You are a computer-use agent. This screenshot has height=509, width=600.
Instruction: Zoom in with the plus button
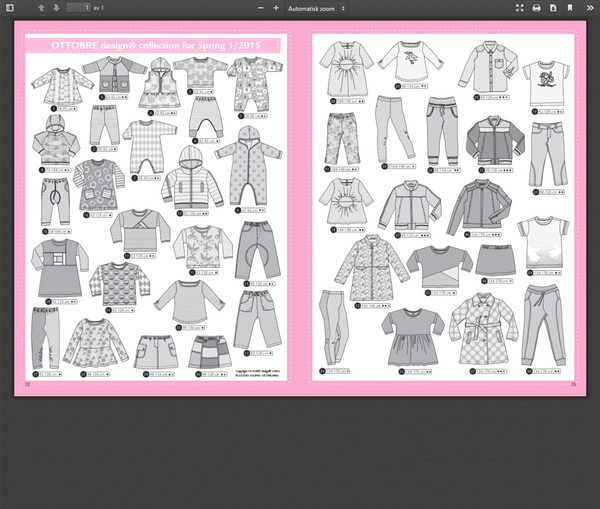tap(276, 8)
